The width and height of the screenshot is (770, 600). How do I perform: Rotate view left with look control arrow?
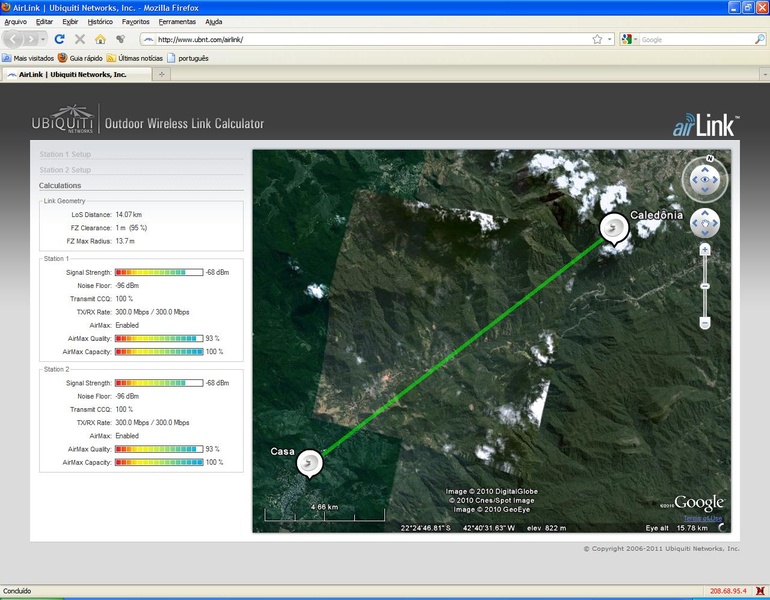point(694,180)
